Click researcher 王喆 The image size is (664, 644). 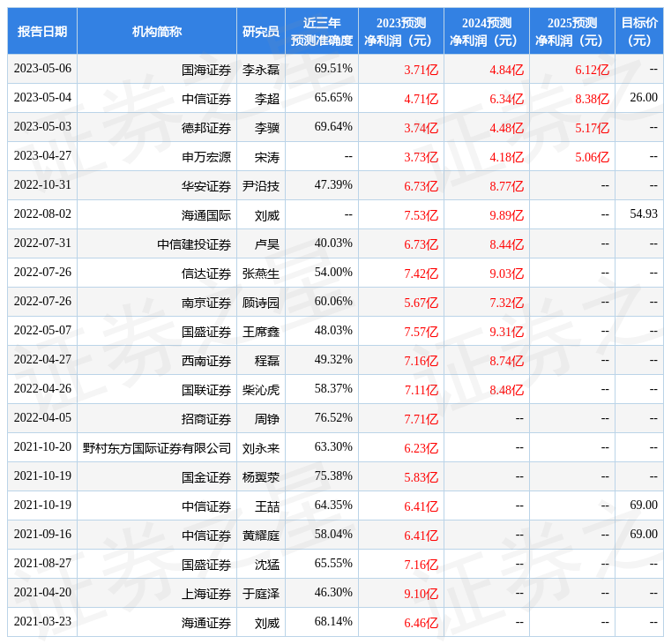tap(267, 506)
